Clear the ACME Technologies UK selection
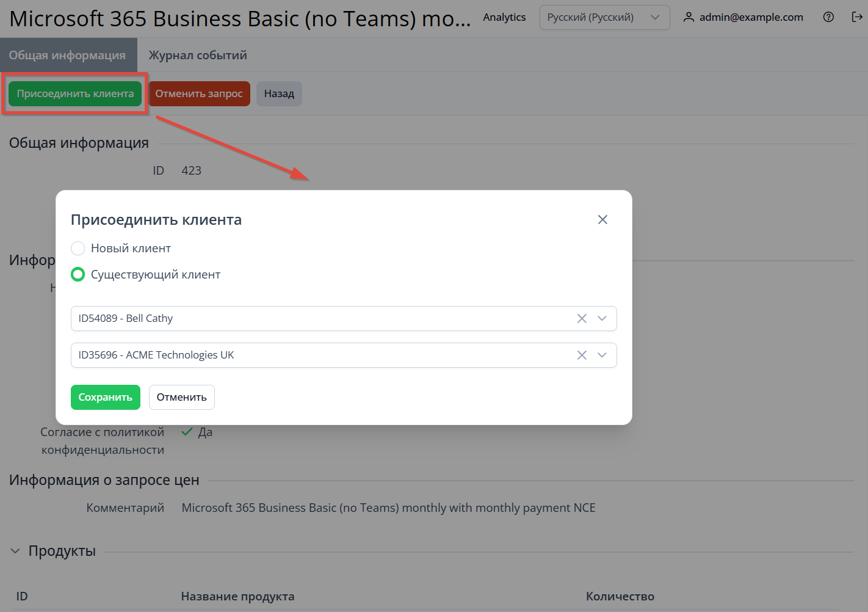Screen dimensions: 868x612 click(582, 355)
